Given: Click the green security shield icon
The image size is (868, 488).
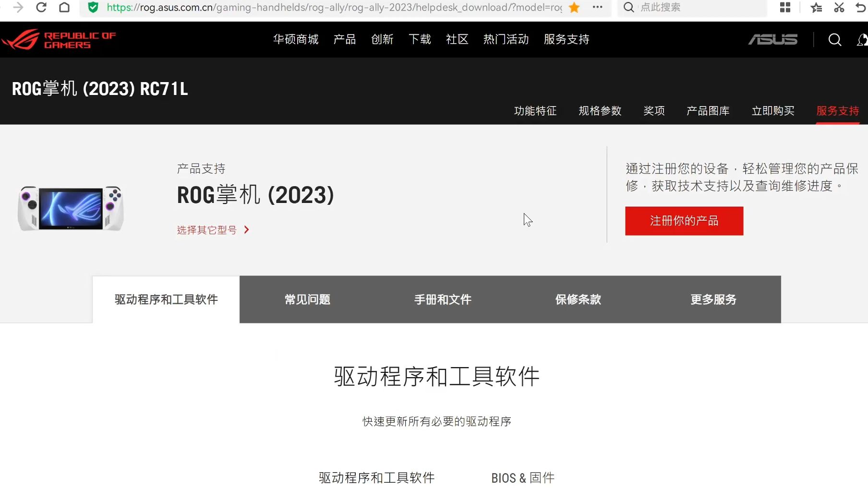Looking at the screenshot, I should (x=93, y=7).
